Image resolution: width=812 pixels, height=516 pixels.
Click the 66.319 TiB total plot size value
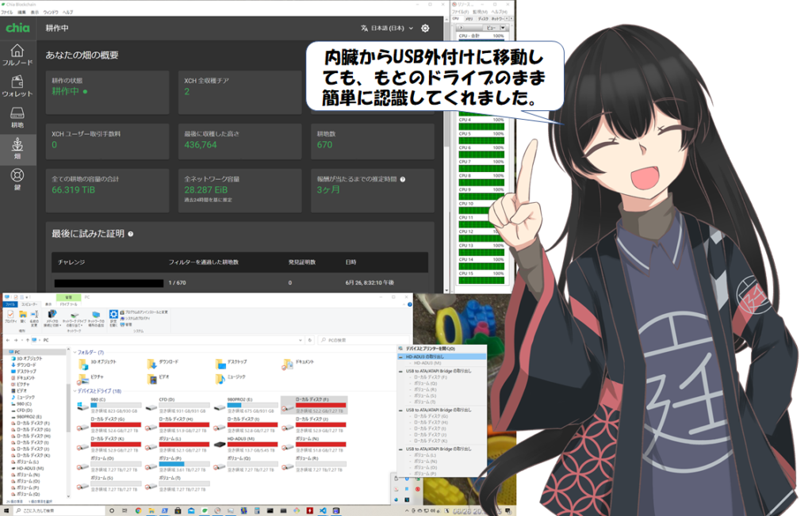point(74,190)
